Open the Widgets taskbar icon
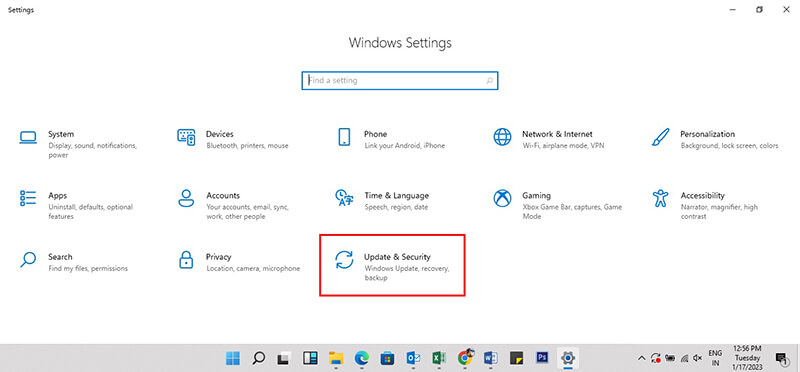The height and width of the screenshot is (372, 800). tap(310, 358)
